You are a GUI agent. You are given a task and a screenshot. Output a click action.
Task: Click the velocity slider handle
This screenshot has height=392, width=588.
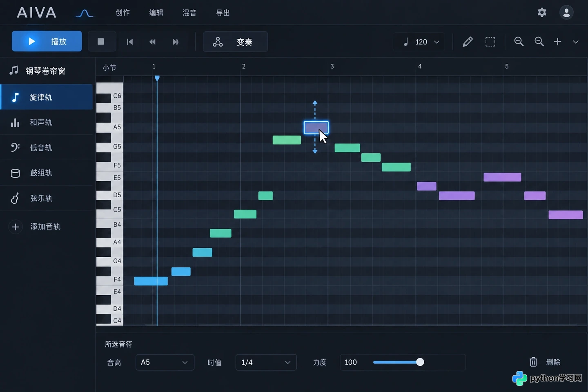coord(420,362)
